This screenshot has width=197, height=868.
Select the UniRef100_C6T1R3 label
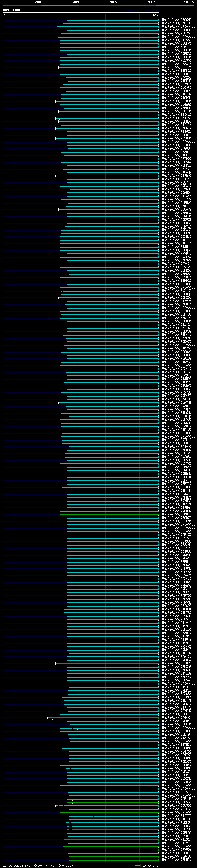coord(176,548)
